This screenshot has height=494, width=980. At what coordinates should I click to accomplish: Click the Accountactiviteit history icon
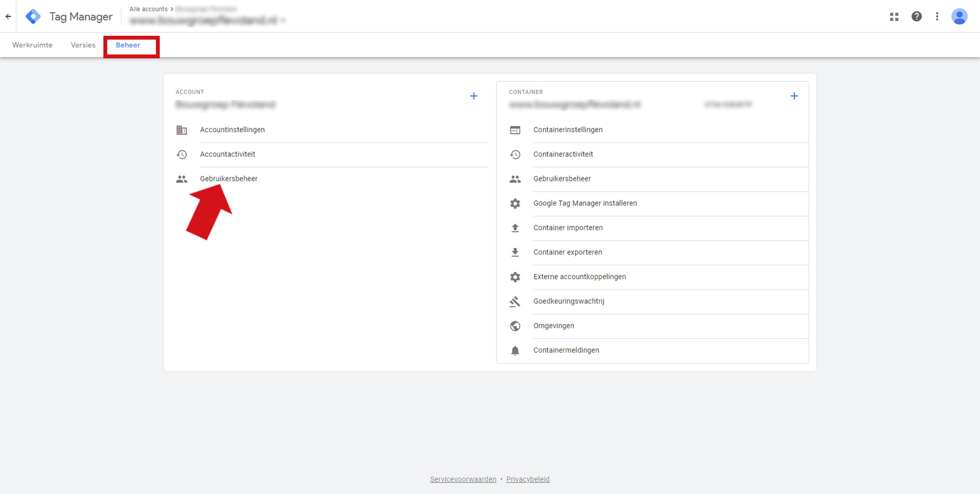click(x=182, y=154)
